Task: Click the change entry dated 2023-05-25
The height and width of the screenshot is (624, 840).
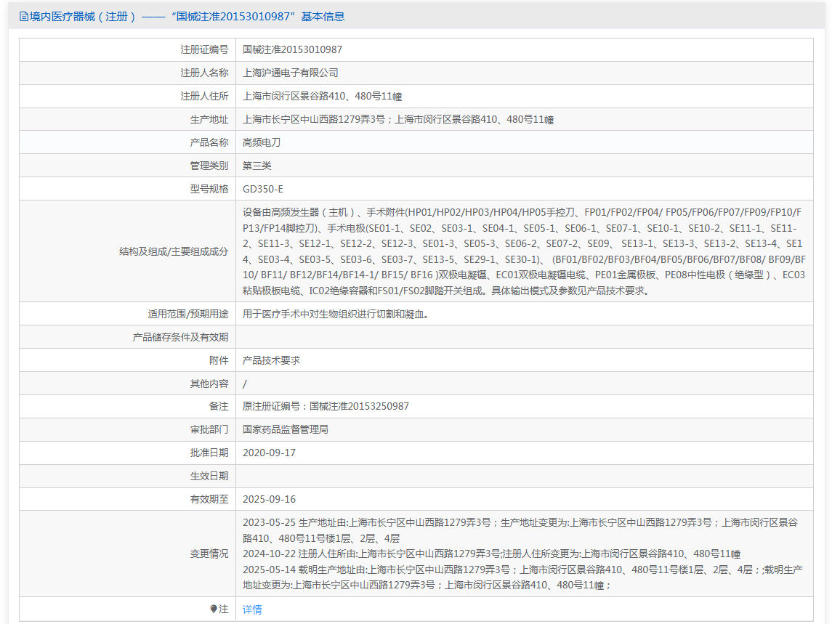Action: [520, 530]
